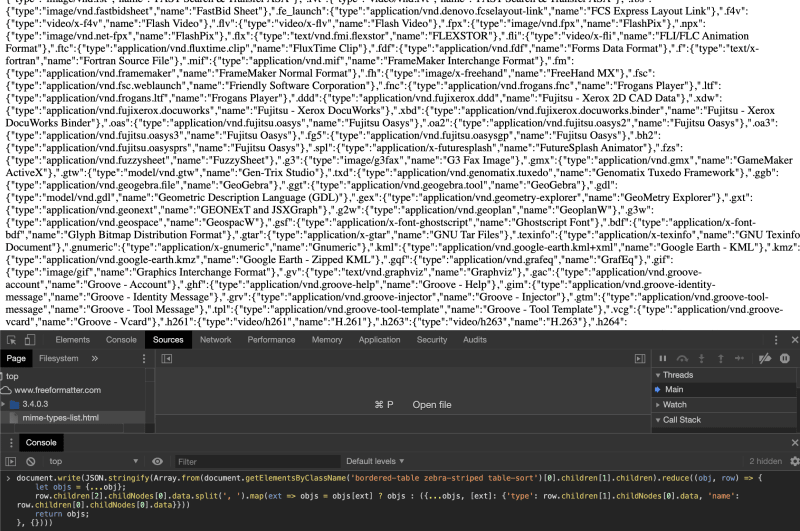Select the Filesystem navigator tab

(x=59, y=359)
